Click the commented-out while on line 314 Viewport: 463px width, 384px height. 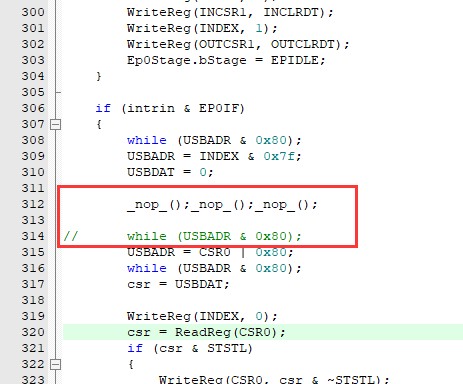[x=214, y=237]
